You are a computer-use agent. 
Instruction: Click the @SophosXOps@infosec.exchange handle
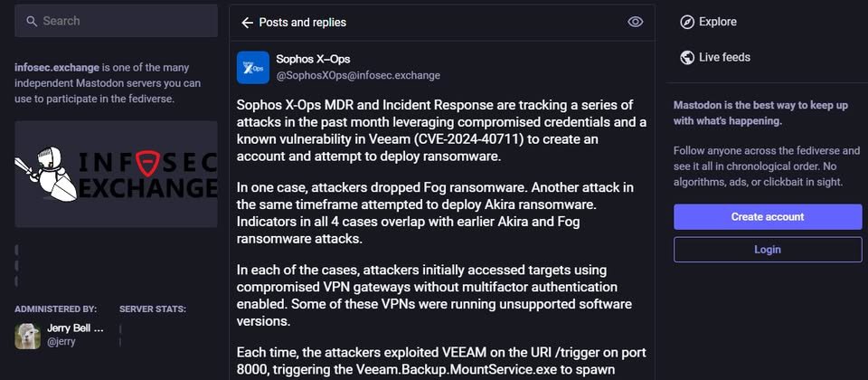(x=358, y=75)
